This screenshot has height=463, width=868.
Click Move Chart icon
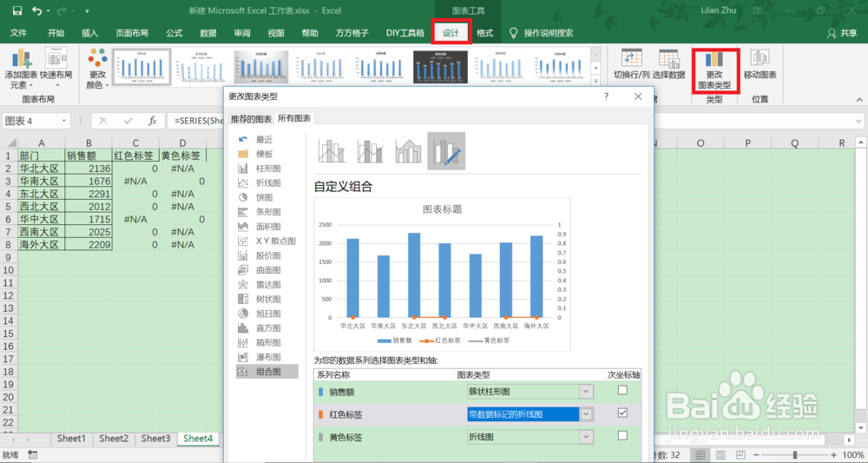coord(760,64)
